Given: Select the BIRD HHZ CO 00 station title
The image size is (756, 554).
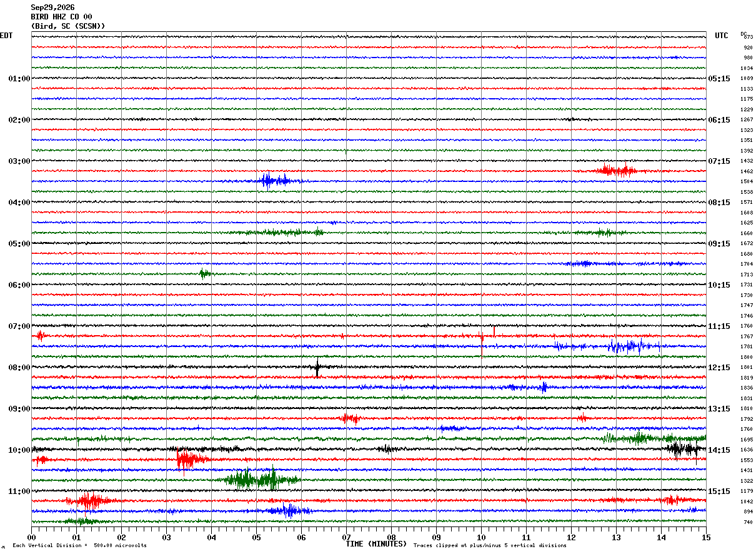Looking at the screenshot, I should [x=61, y=17].
